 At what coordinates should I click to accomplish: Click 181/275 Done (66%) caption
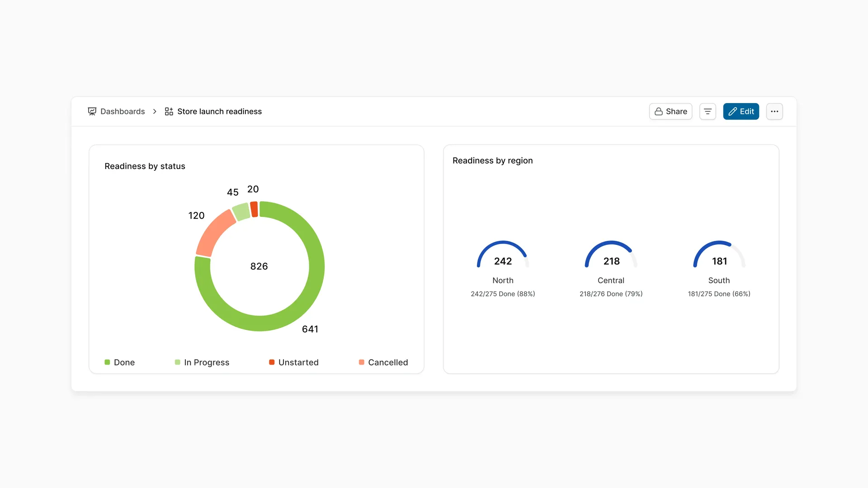pyautogui.click(x=719, y=294)
